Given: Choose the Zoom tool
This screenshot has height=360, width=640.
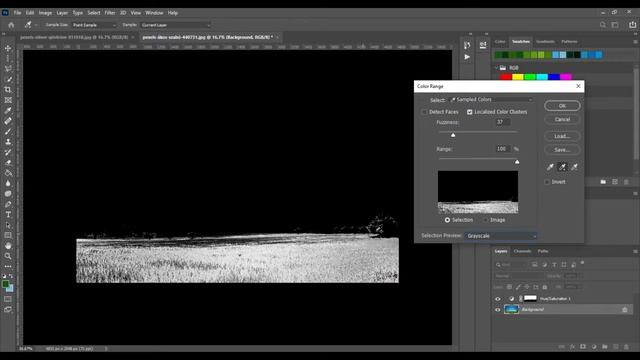Looking at the screenshot, I should pos(8,256).
